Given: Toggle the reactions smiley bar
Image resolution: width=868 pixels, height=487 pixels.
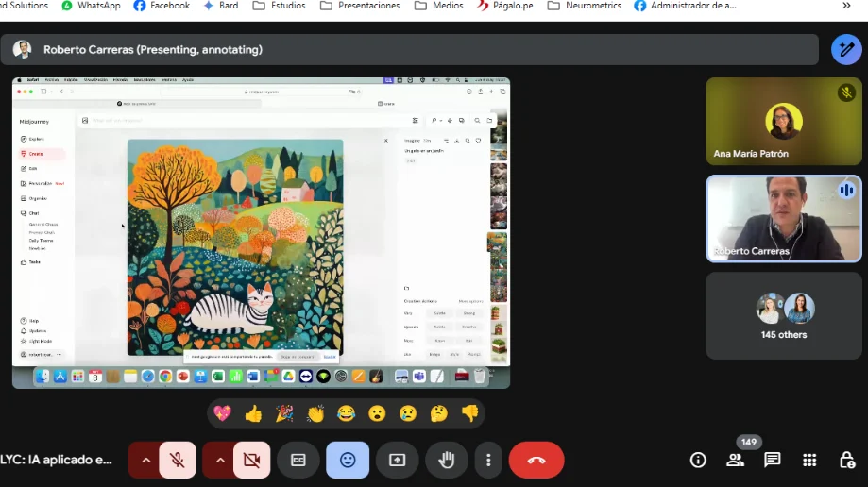Looking at the screenshot, I should point(348,460).
